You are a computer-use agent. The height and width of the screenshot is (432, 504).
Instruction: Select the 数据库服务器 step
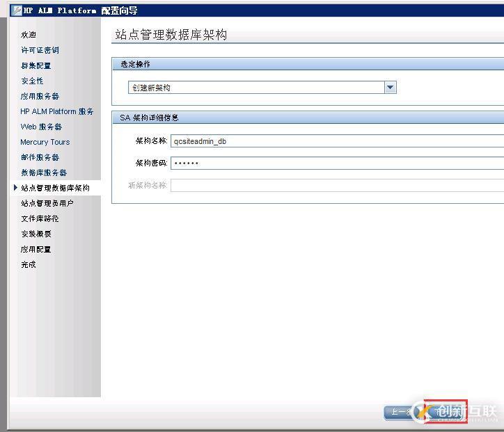tap(44, 173)
